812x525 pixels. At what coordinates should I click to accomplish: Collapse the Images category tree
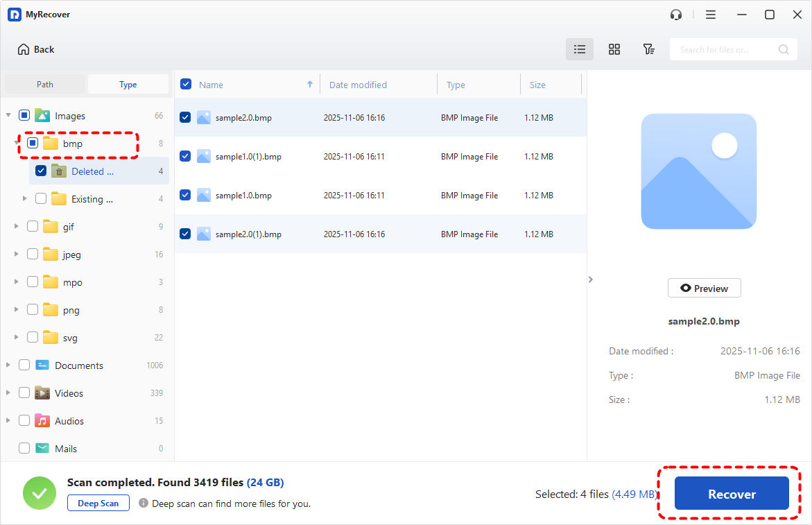click(8, 116)
